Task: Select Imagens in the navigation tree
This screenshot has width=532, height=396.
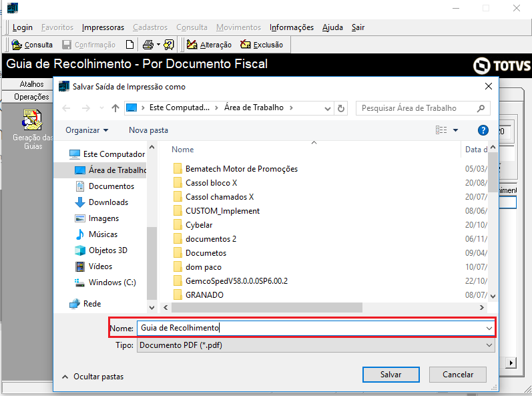Action: click(x=97, y=218)
